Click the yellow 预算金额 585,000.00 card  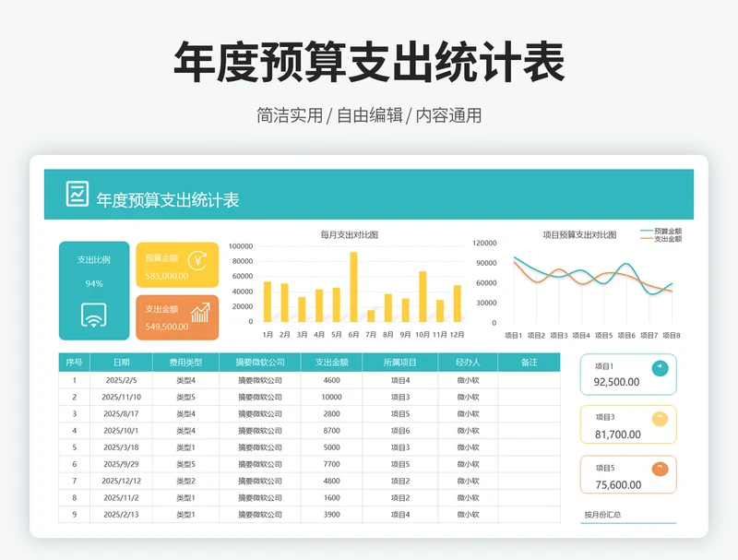pyautogui.click(x=177, y=265)
